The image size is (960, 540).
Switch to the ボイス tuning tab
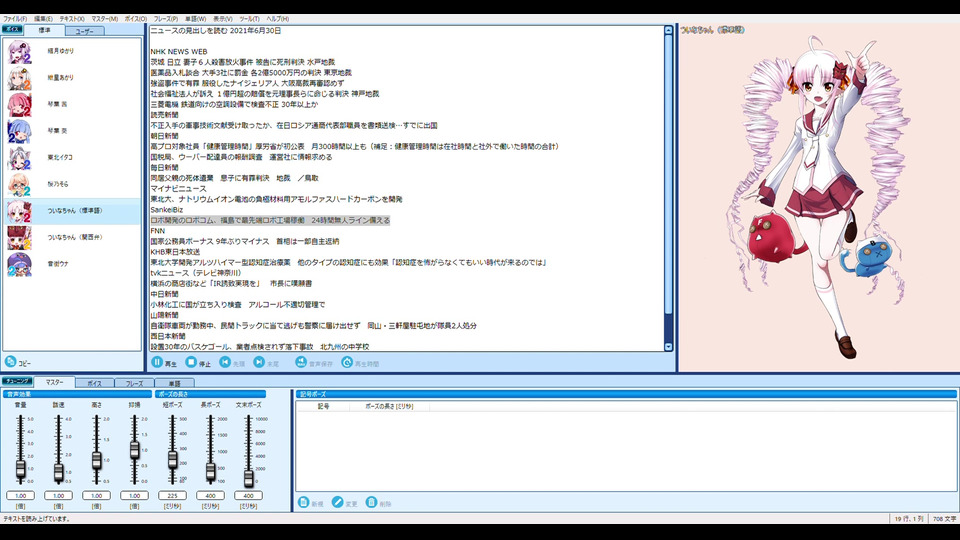pyautogui.click(x=94, y=383)
